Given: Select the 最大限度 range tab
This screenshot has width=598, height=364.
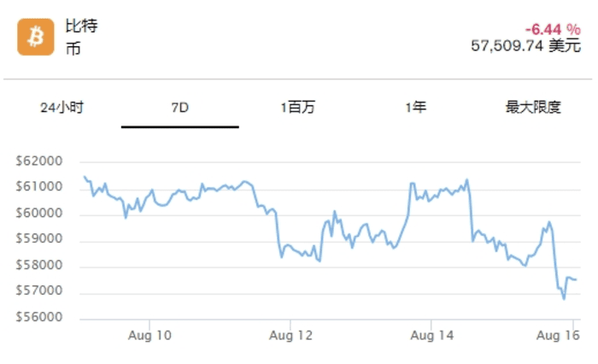Looking at the screenshot, I should [x=533, y=108].
